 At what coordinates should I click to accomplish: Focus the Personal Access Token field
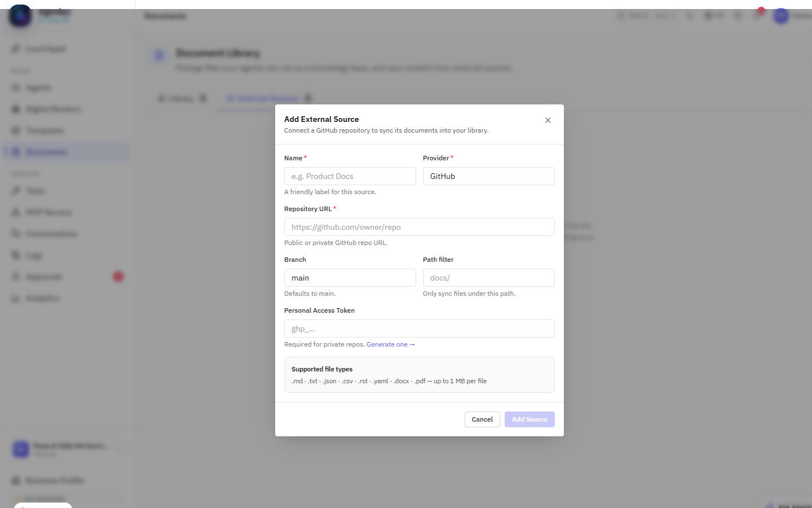(x=420, y=329)
